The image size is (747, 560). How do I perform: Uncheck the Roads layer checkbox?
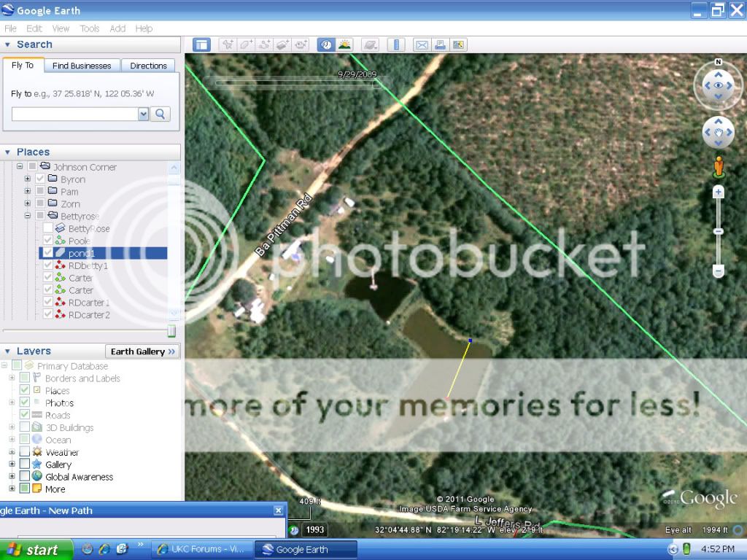pos(25,415)
